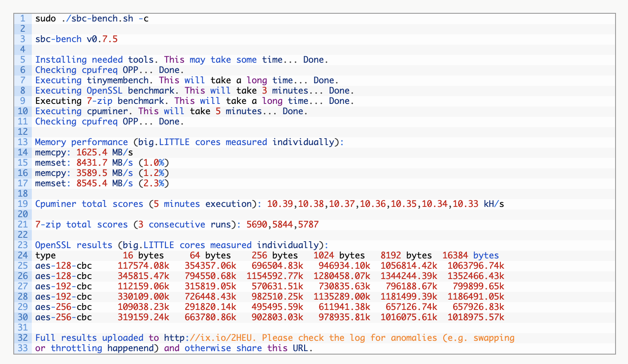Click the Cpuminer score 10.39
The image size is (628, 364).
(x=280, y=204)
